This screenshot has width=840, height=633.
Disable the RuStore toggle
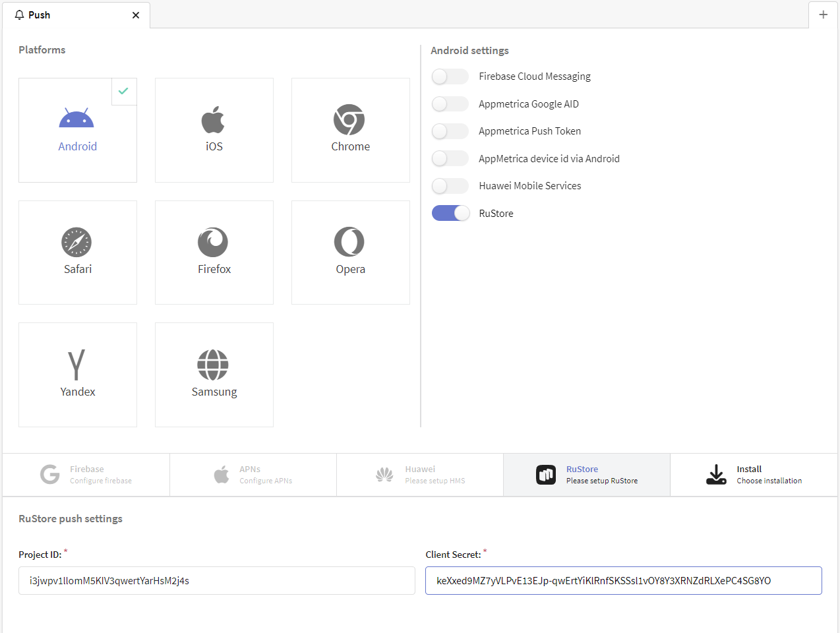(x=451, y=213)
